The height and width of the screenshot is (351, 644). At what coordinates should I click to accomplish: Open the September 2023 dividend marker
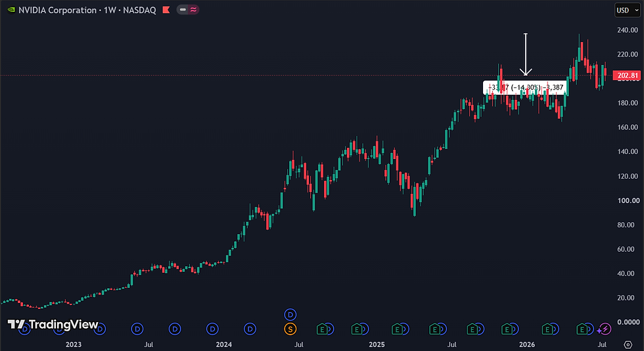pyautogui.click(x=175, y=329)
